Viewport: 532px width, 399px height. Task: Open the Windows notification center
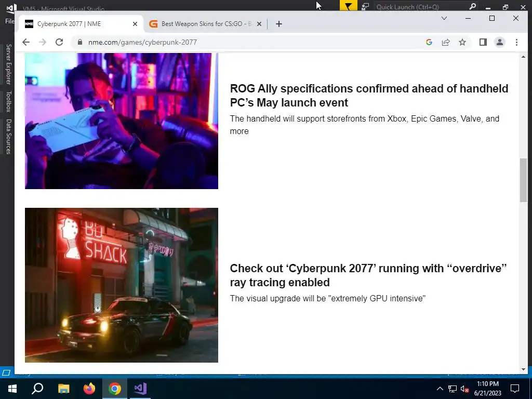tap(515, 389)
